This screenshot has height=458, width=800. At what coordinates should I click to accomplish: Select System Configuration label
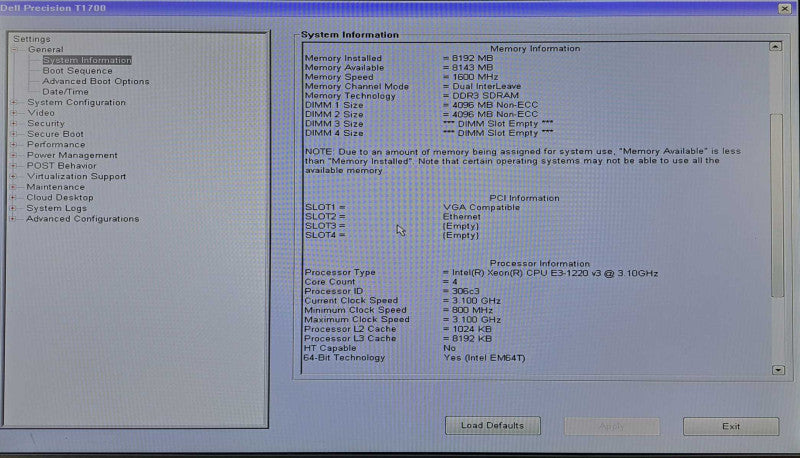point(76,103)
